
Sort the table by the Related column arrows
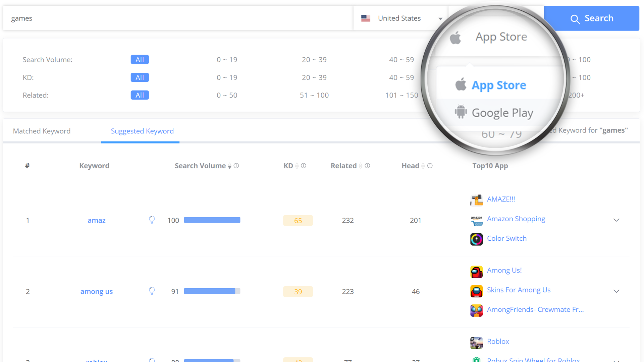click(x=361, y=166)
